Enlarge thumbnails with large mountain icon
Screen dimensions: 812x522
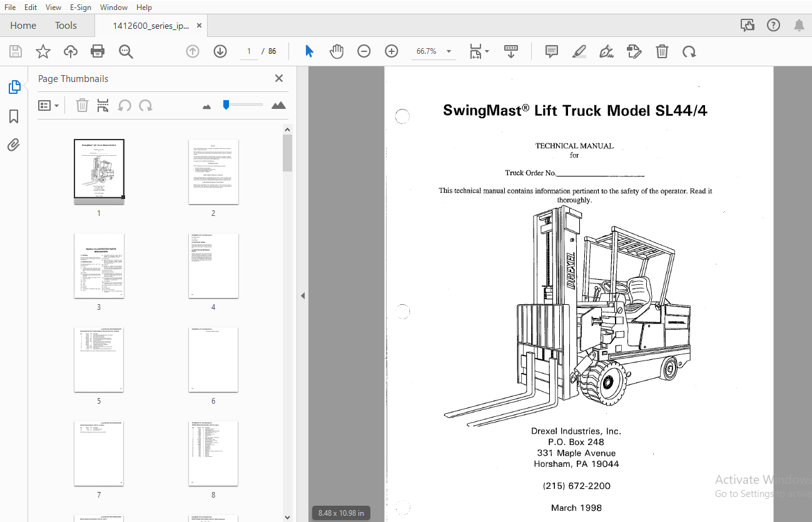(278, 105)
